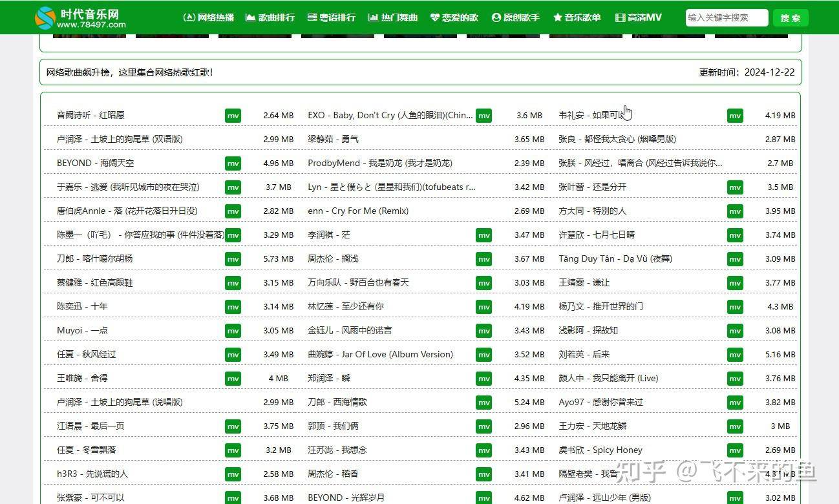Open mv icon for 方大同 - 特别的人

click(x=735, y=211)
